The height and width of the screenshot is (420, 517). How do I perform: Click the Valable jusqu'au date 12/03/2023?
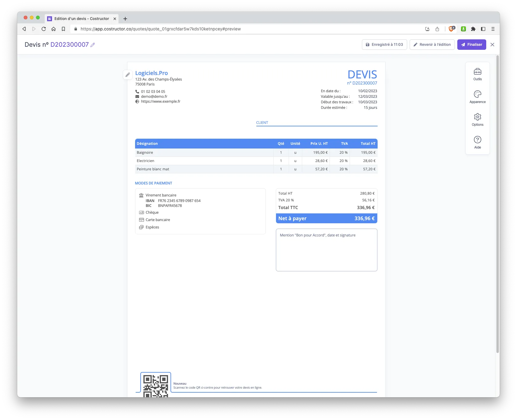pyautogui.click(x=367, y=97)
